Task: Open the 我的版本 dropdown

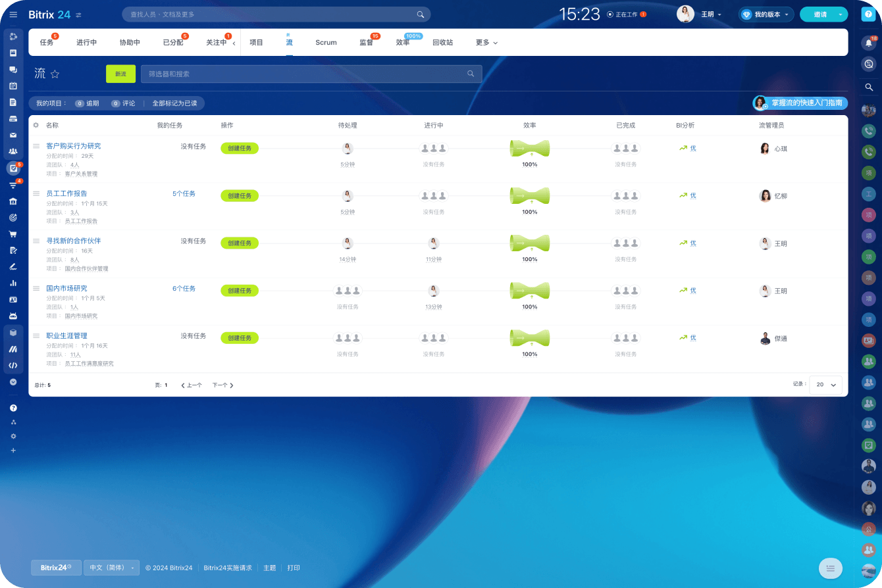Action: [x=766, y=14]
